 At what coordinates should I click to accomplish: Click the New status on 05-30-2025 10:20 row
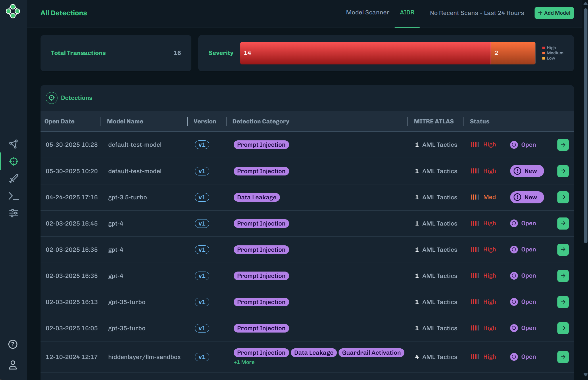tap(526, 171)
